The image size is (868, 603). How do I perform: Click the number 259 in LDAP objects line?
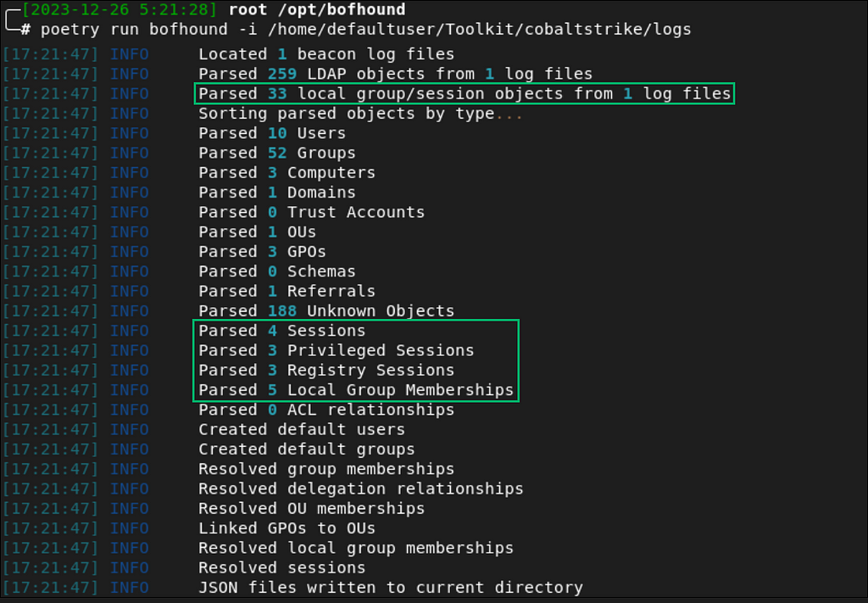282,74
